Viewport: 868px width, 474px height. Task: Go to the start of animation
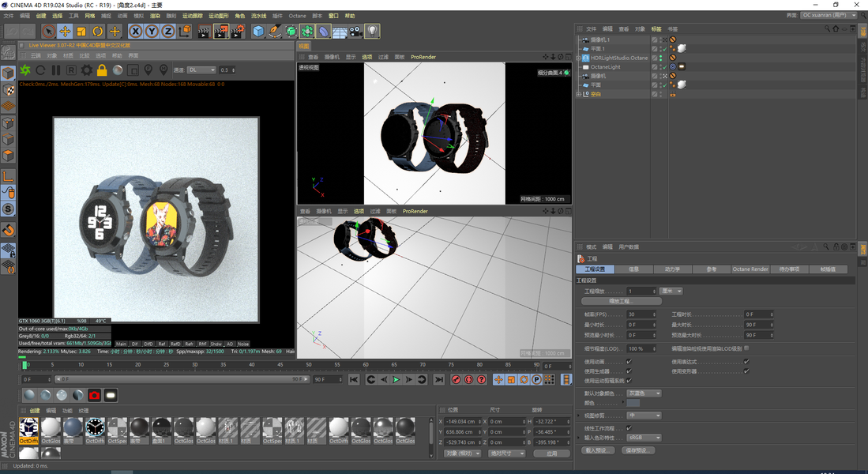pos(354,379)
